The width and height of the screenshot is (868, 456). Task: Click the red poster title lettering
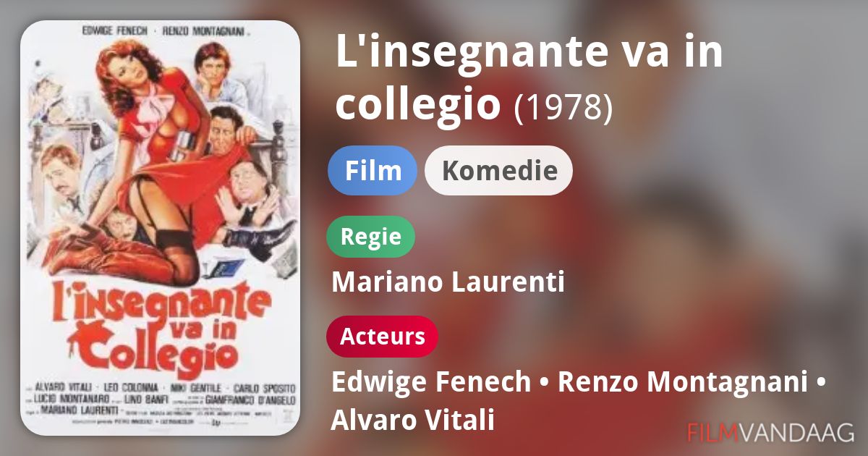tap(156, 326)
